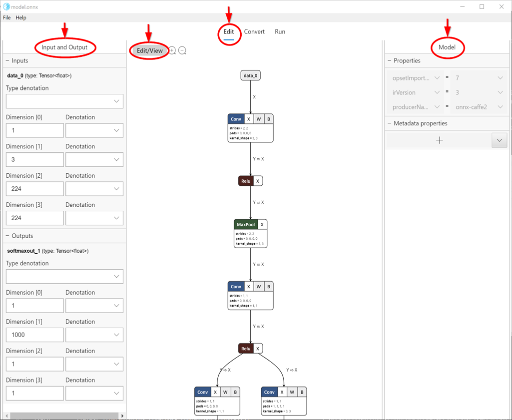Open the File menu
This screenshot has height=420, width=512.
[6, 17]
